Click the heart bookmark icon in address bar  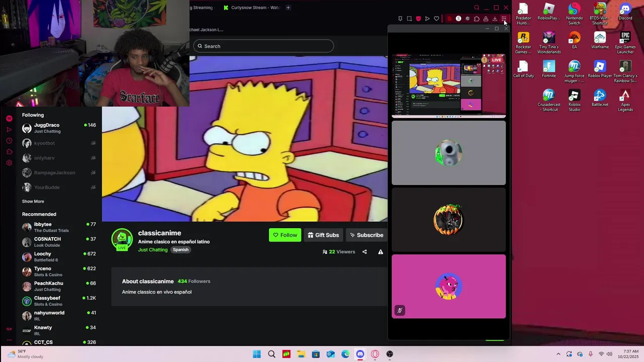coord(436,19)
